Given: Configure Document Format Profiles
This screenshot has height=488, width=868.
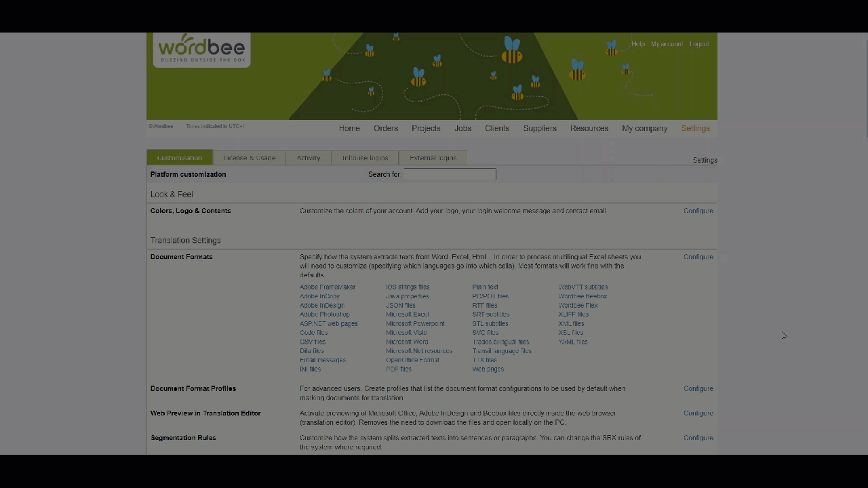Looking at the screenshot, I should click(x=698, y=388).
